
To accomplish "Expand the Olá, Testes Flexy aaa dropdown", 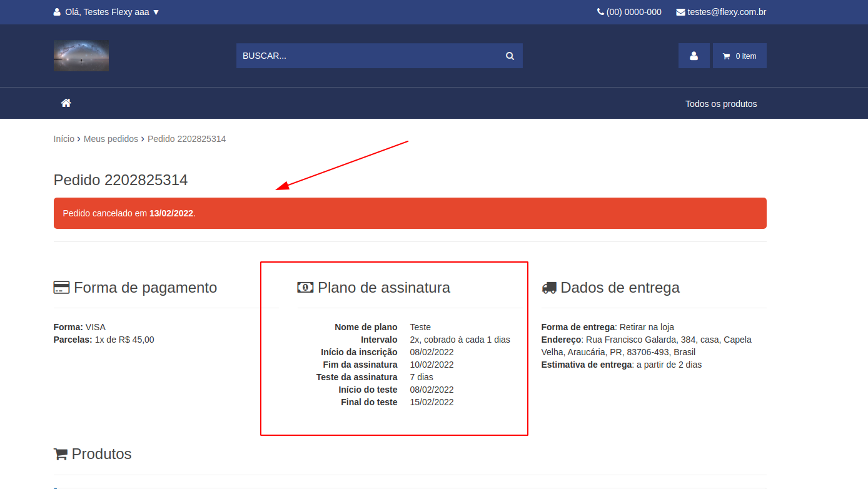I will [107, 12].
